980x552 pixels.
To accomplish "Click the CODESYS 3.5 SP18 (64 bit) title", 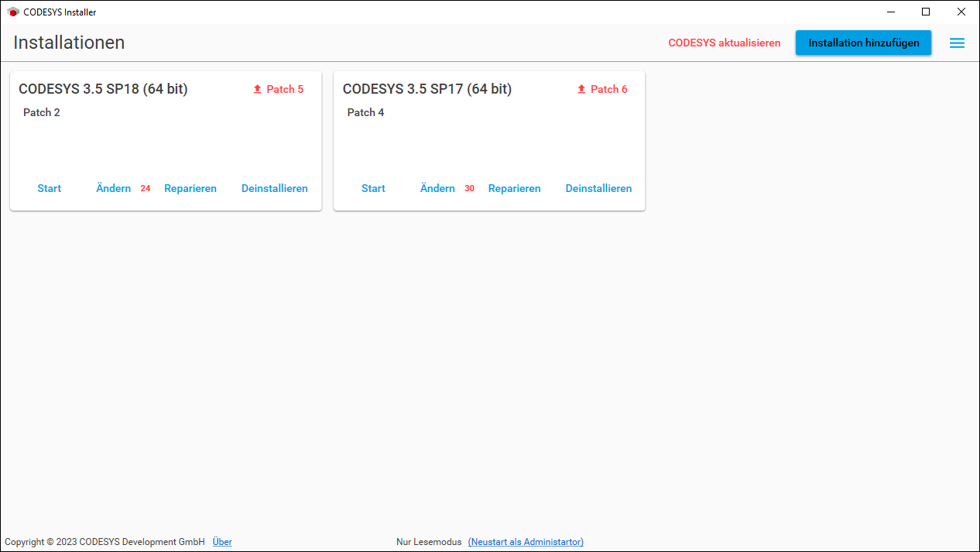I will click(x=103, y=89).
